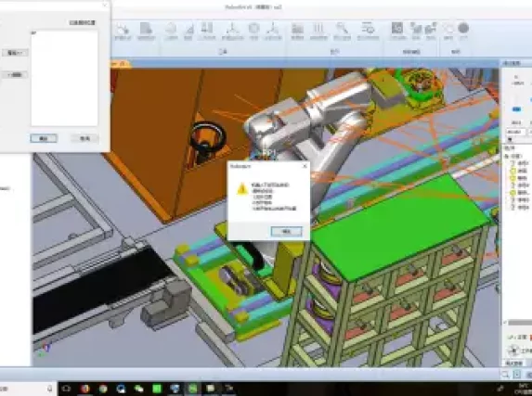Image resolution: width=532 pixels, height=396 pixels.
Task: Click the three vertical bars ribbon icon
Action: (x=318, y=28)
